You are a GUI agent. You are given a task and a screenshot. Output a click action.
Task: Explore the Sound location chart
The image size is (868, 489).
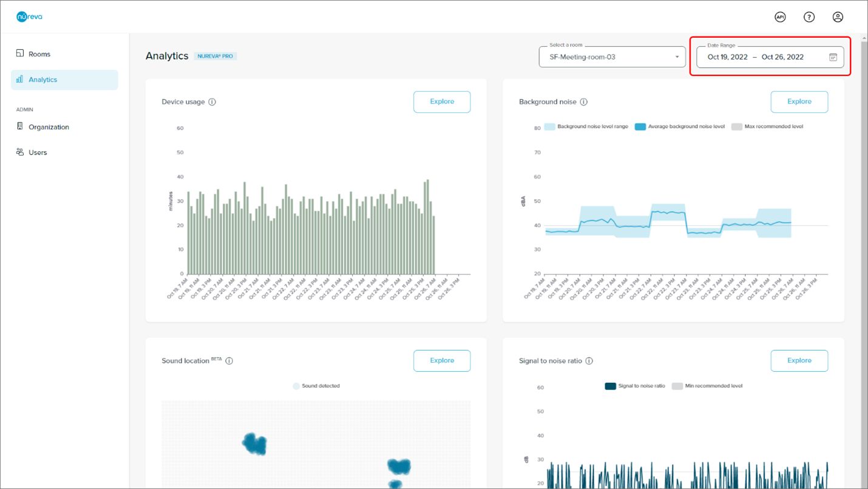pyautogui.click(x=442, y=361)
